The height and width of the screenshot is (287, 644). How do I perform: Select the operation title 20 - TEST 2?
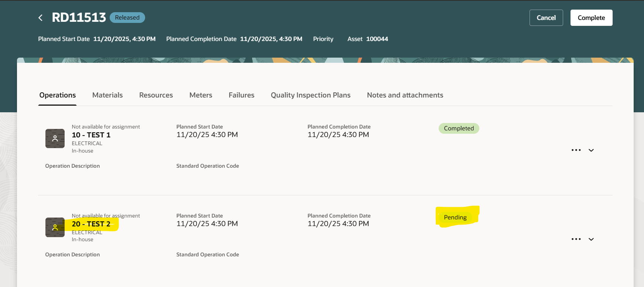pyautogui.click(x=91, y=224)
